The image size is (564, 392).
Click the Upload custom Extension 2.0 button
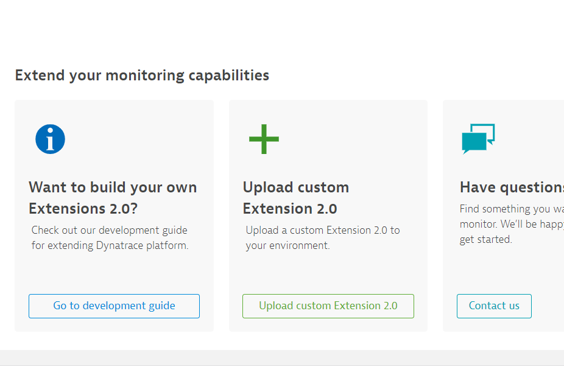[x=328, y=306]
